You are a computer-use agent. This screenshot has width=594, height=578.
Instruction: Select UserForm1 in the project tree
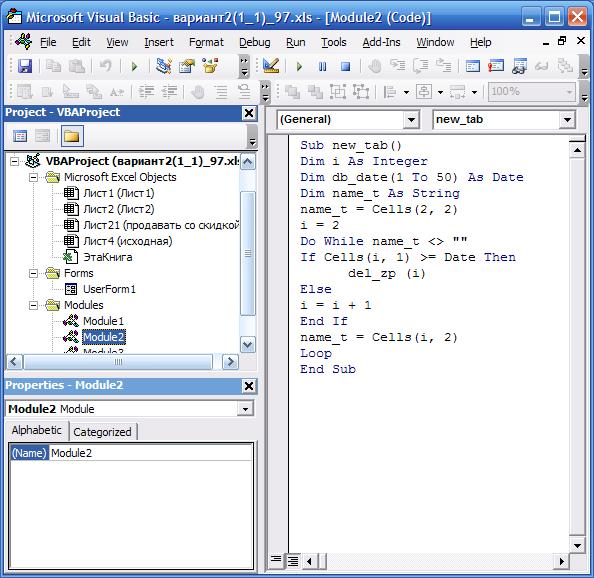(x=109, y=289)
